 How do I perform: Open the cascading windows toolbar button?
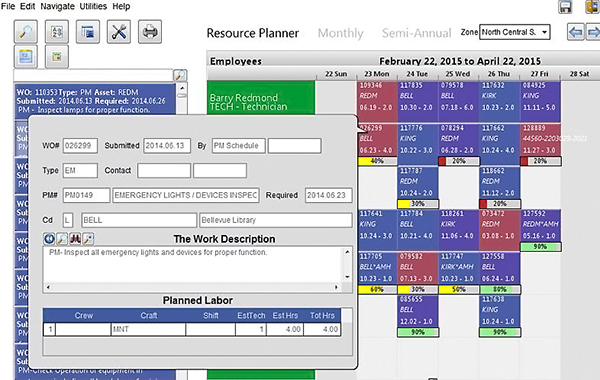coord(88,32)
